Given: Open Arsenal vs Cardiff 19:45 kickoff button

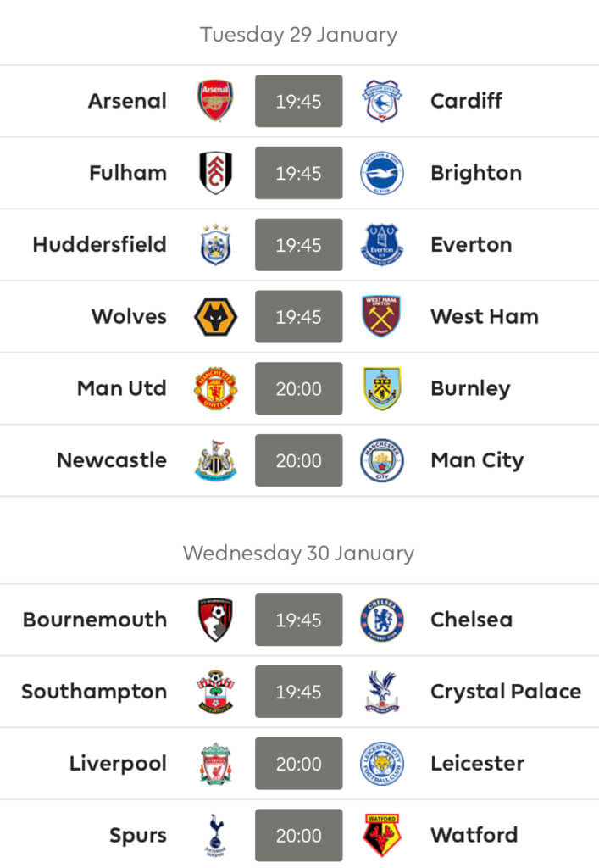Looking at the screenshot, I should (x=299, y=101).
